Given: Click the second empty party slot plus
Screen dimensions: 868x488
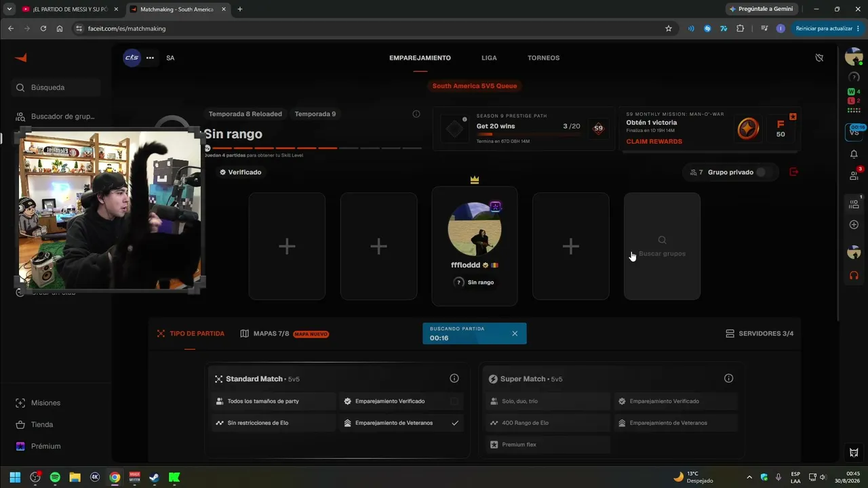Looking at the screenshot, I should (x=378, y=246).
